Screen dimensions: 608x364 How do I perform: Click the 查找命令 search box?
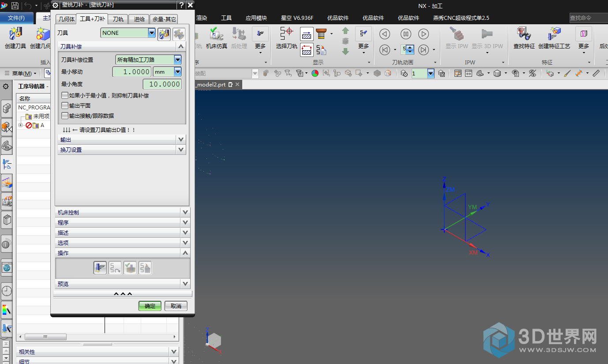[589, 18]
